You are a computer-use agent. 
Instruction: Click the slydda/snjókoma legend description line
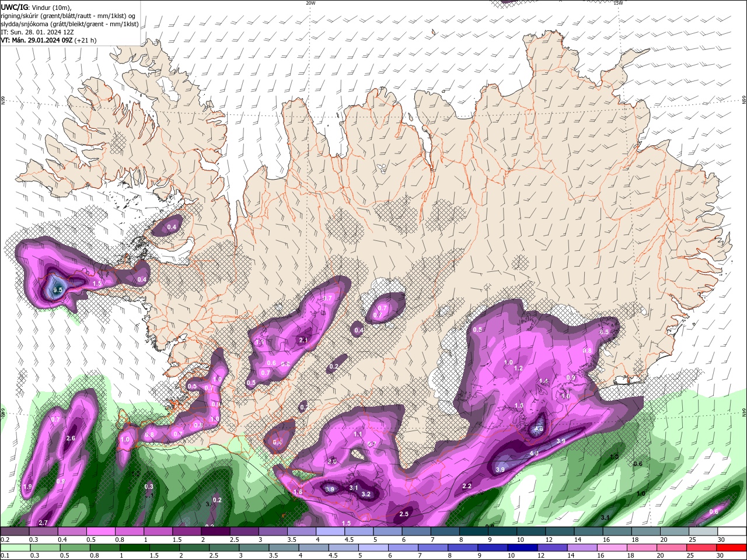pyautogui.click(x=70, y=24)
